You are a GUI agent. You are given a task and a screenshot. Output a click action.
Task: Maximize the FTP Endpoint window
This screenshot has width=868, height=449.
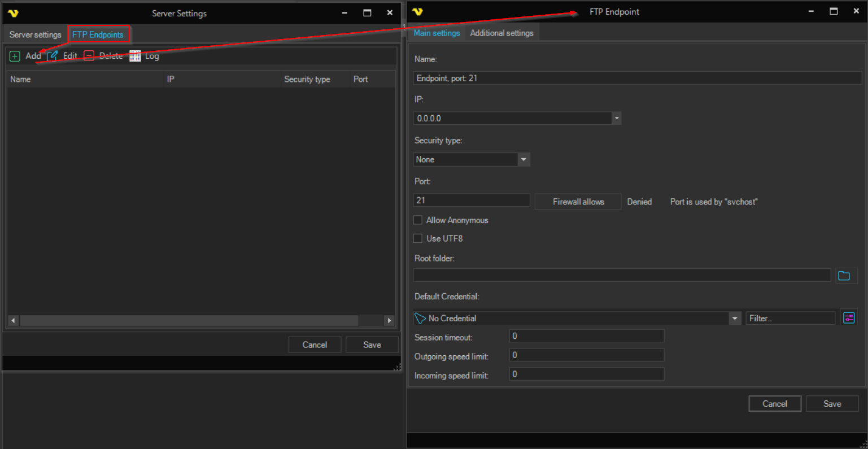pos(834,11)
